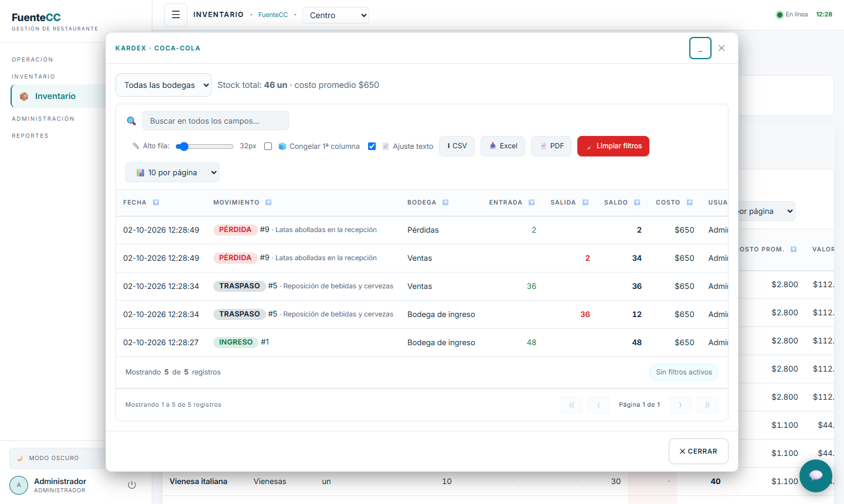This screenshot has width=844, height=504.
Task: Filter background table's Costo Prom. column
Action: click(x=794, y=250)
